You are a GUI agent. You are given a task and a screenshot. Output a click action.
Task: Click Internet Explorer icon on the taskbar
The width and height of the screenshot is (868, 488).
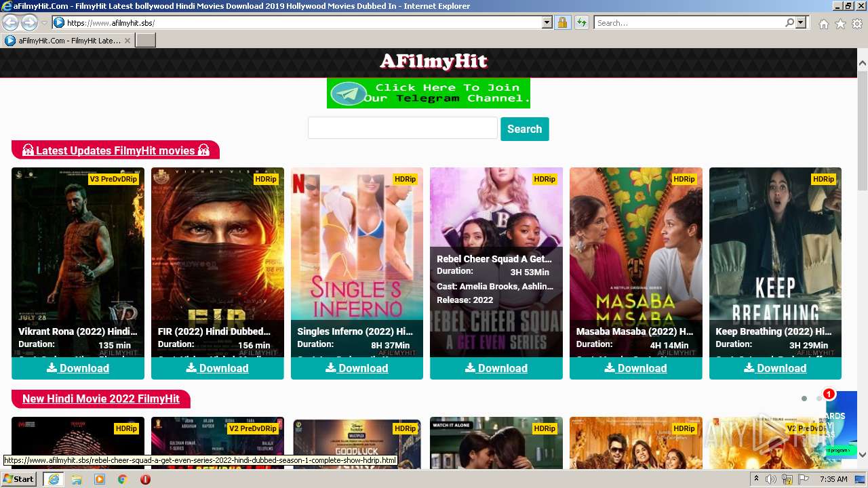tap(53, 479)
